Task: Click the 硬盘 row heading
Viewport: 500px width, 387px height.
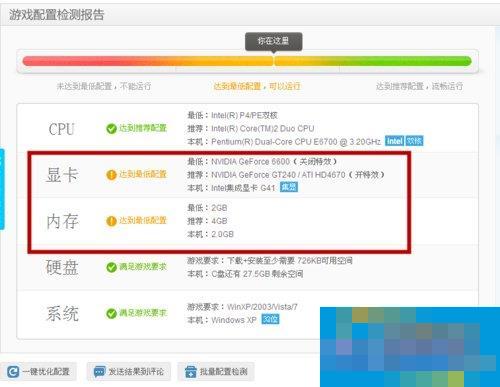Action: 62,267
